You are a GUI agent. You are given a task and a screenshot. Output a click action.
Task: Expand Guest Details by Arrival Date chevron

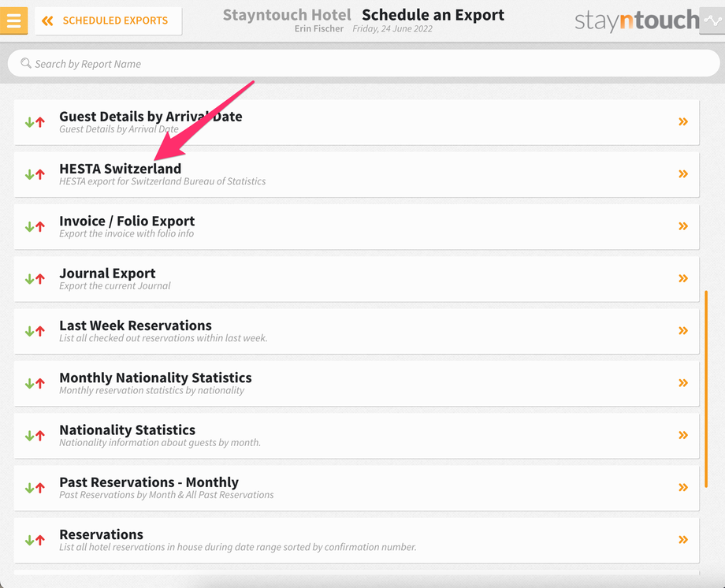(x=683, y=121)
